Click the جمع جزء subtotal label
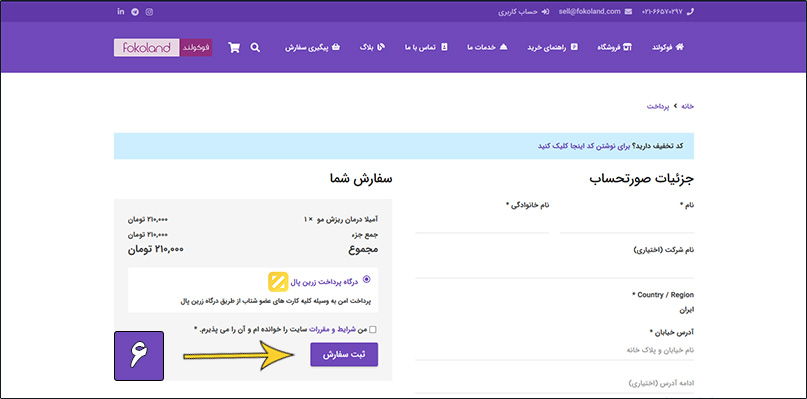807x399 pixels. click(x=364, y=234)
